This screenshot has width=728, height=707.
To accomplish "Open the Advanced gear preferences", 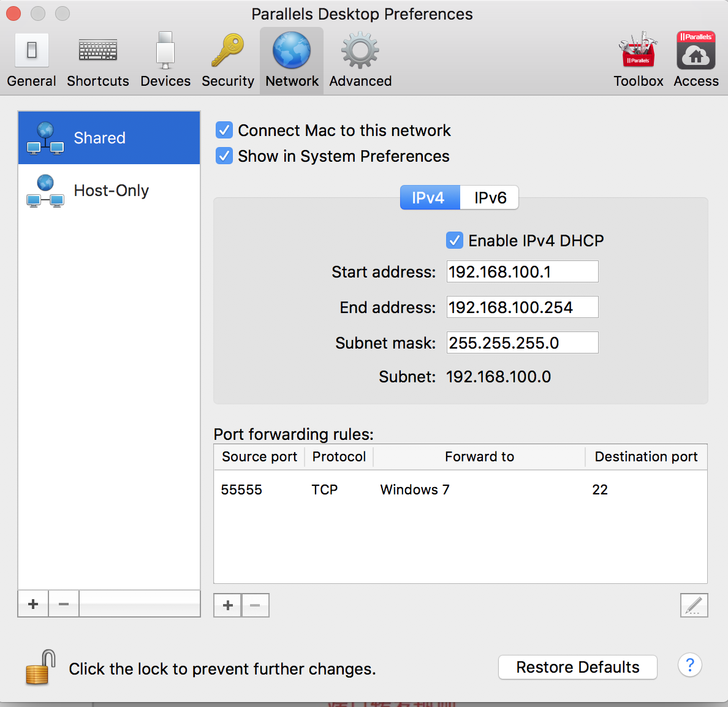I will [360, 61].
